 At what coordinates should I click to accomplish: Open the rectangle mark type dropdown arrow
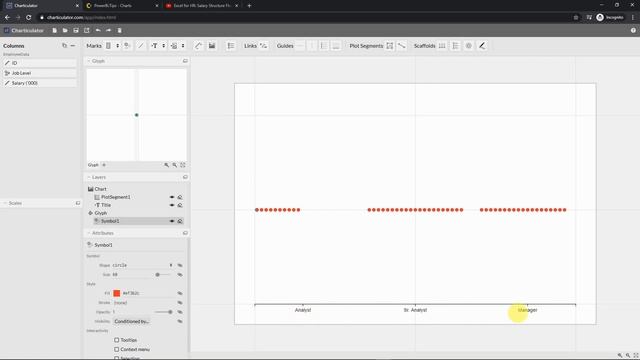pos(118,46)
